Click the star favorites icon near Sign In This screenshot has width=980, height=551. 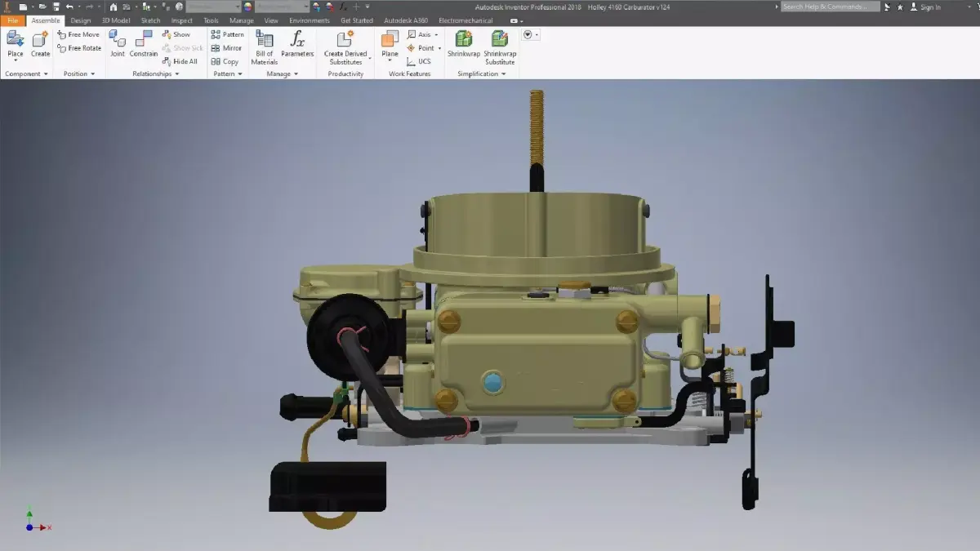900,7
